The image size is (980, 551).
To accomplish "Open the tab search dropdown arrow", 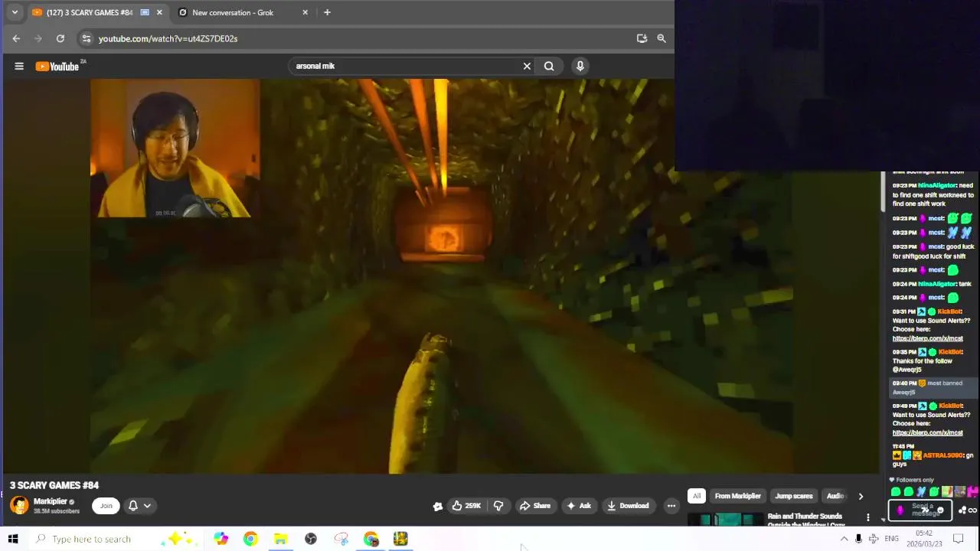I will click(14, 12).
